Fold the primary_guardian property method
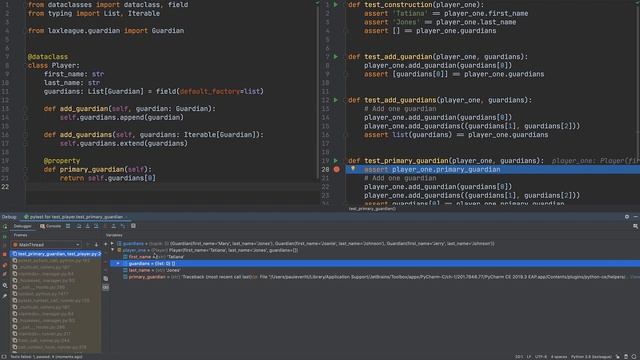The image size is (640, 360). pyautogui.click(x=25, y=169)
